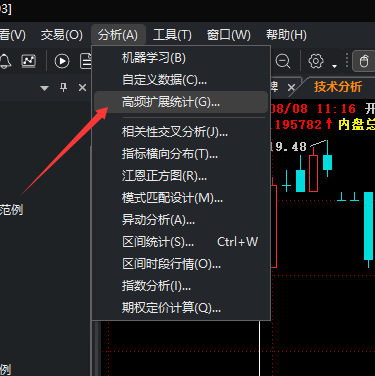The height and width of the screenshot is (376, 375).
Task: Select 区间统计(S)... Ctrl+W entry
Action: point(181,242)
